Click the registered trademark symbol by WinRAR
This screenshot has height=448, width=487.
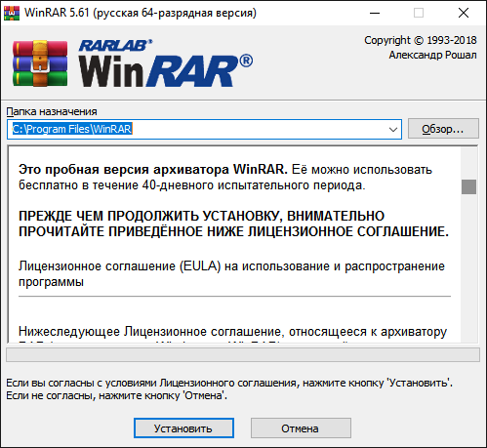coord(246,61)
